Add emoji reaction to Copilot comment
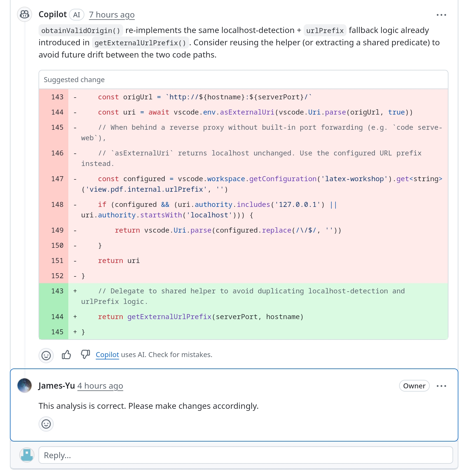 click(x=46, y=355)
